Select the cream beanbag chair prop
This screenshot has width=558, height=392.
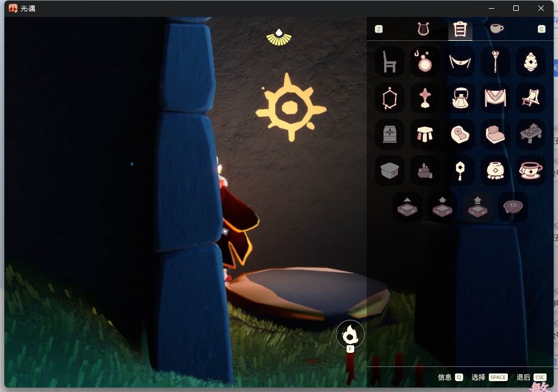[460, 134]
